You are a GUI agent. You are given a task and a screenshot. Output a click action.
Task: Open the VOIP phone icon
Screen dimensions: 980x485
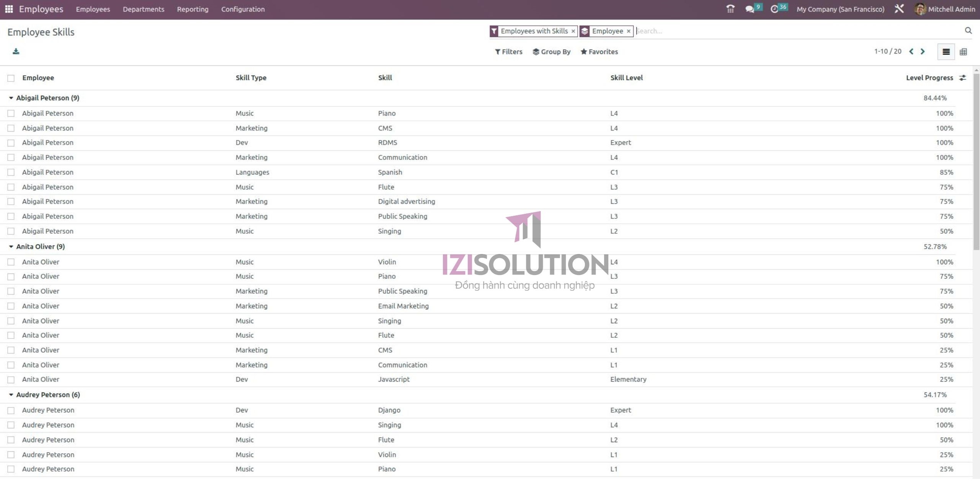[x=730, y=9]
